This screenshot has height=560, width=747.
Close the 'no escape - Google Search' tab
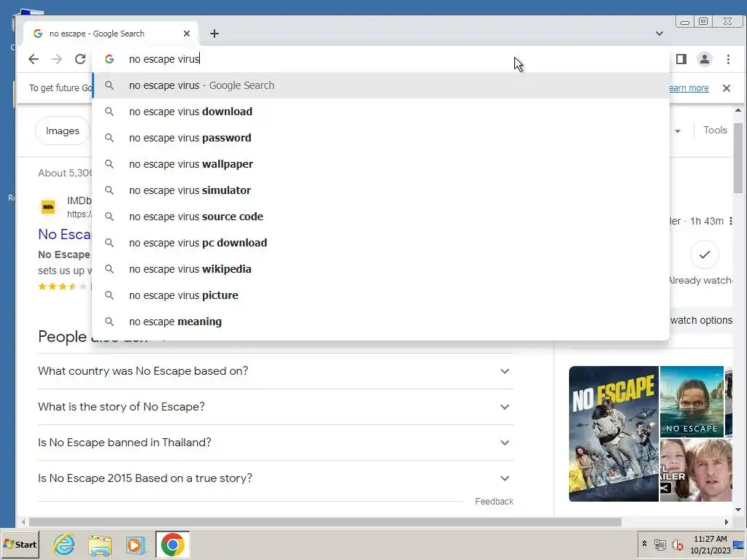[x=187, y=34]
